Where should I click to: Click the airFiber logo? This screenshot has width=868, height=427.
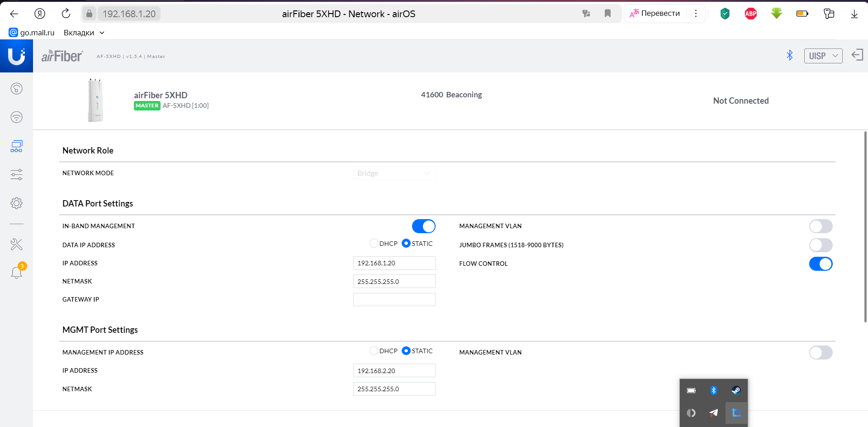(62, 56)
